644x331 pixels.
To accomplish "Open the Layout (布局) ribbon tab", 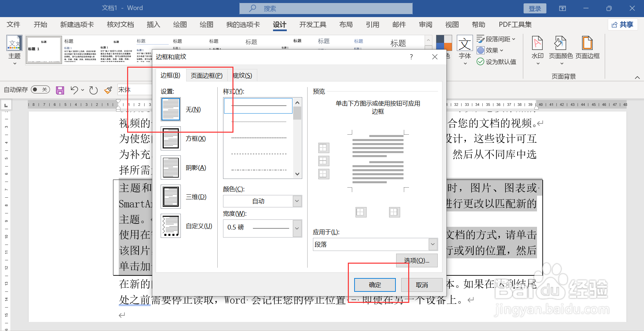I will [346, 24].
